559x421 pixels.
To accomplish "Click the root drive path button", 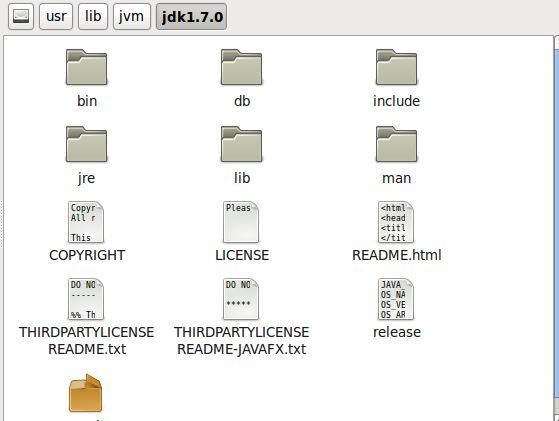I will (x=21, y=16).
